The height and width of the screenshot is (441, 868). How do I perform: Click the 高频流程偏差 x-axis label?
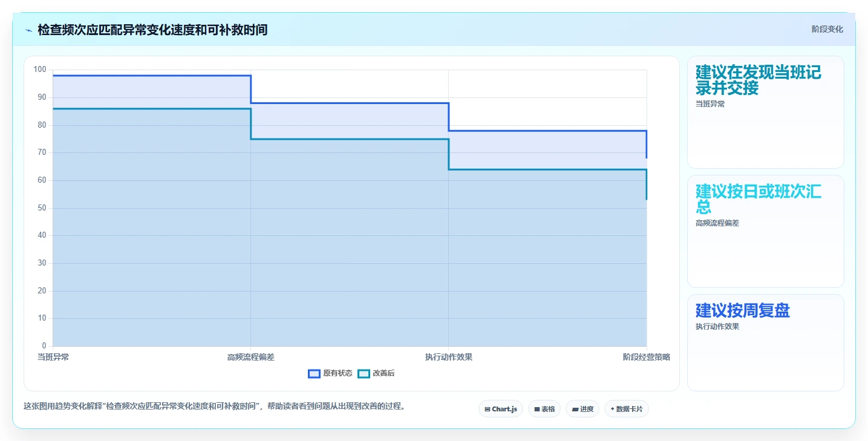(x=251, y=357)
